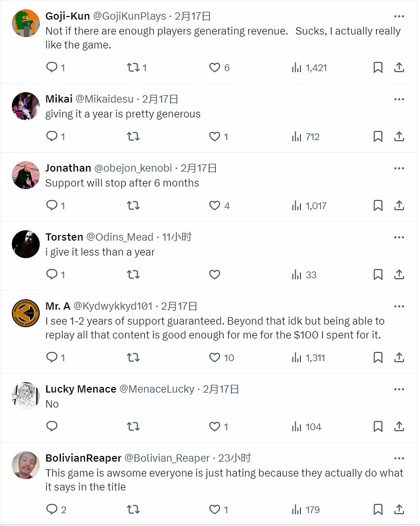Retweet Mr. A's post

pyautogui.click(x=133, y=358)
